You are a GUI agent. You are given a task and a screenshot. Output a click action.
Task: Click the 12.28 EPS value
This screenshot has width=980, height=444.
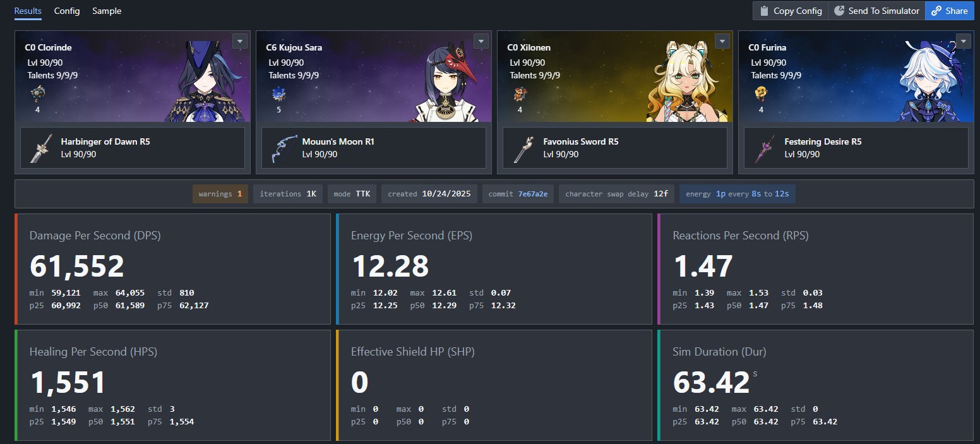click(390, 267)
